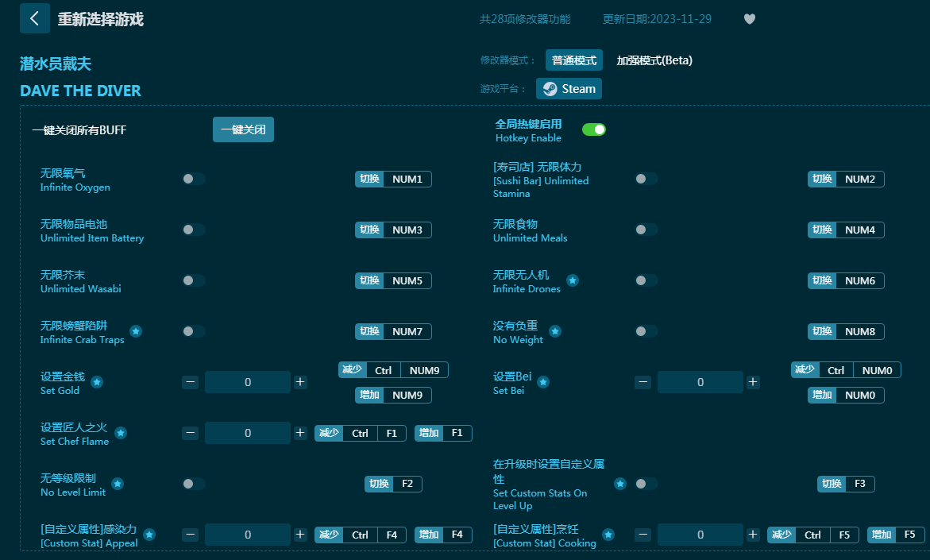Click the NUM6 hotkey button for Infinite Drones
Image resolution: width=930 pixels, height=560 pixels.
click(x=846, y=280)
